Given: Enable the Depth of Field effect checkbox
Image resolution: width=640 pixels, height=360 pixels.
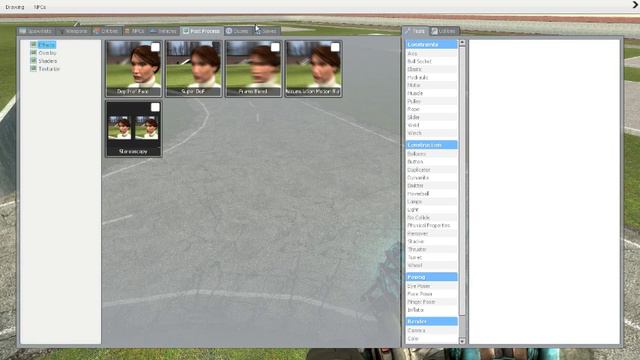Looking at the screenshot, I should click(x=155, y=47).
